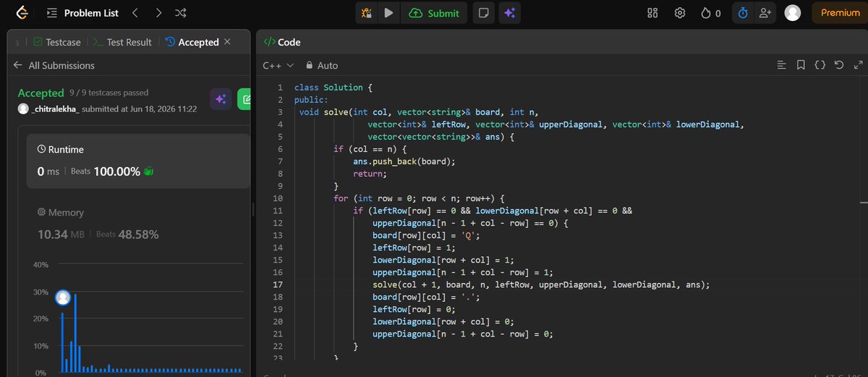Screen dimensions: 868x377
Task: Open the layout grid icon
Action: 652,13
